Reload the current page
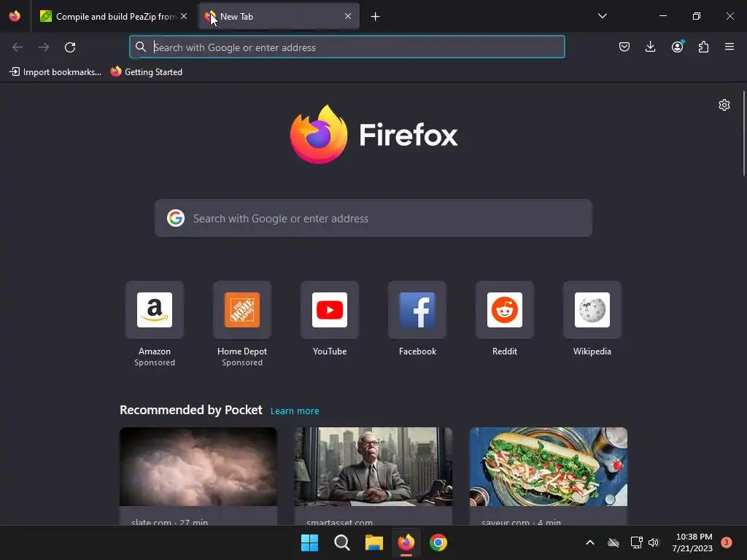Viewport: 747px width, 560px height. click(70, 47)
